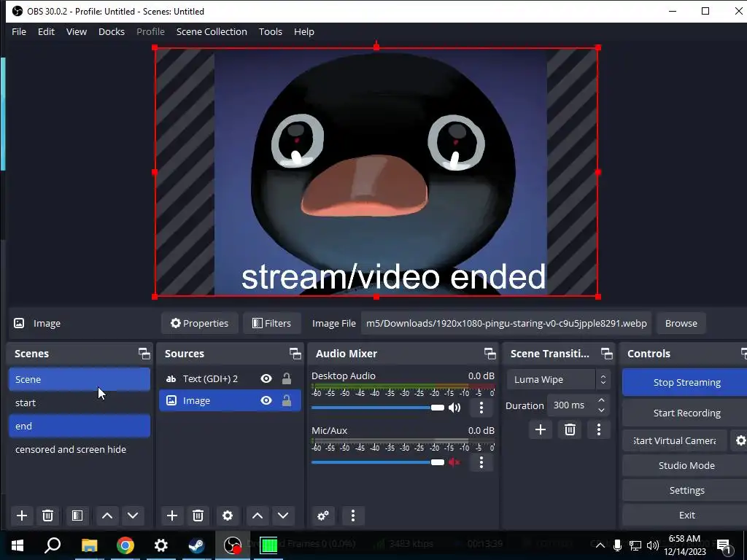Viewport: 747px width, 560px height.
Task: Add a scene transition with plus
Action: click(541, 429)
